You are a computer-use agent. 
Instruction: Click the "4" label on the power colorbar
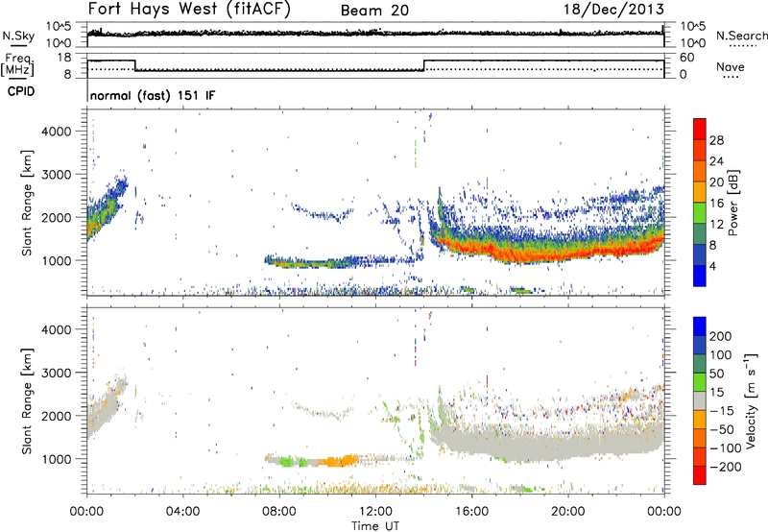[712, 266]
